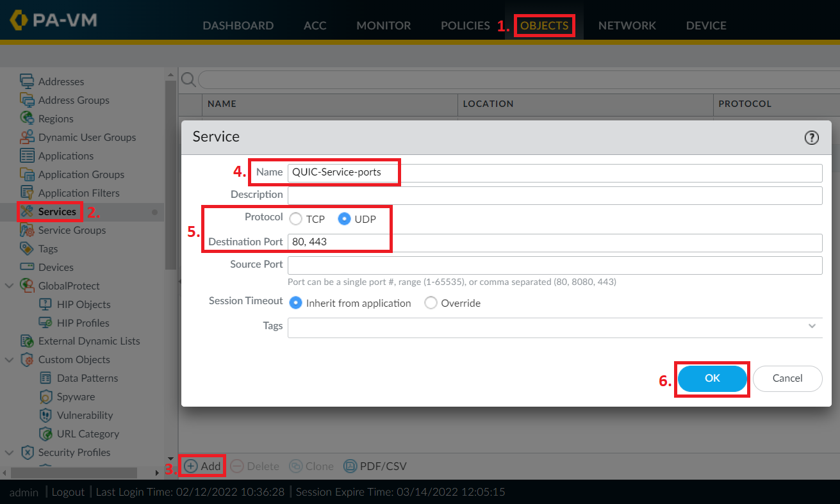Viewport: 840px width, 504px height.
Task: Open the Service Groups panel
Action: pyautogui.click(x=72, y=230)
